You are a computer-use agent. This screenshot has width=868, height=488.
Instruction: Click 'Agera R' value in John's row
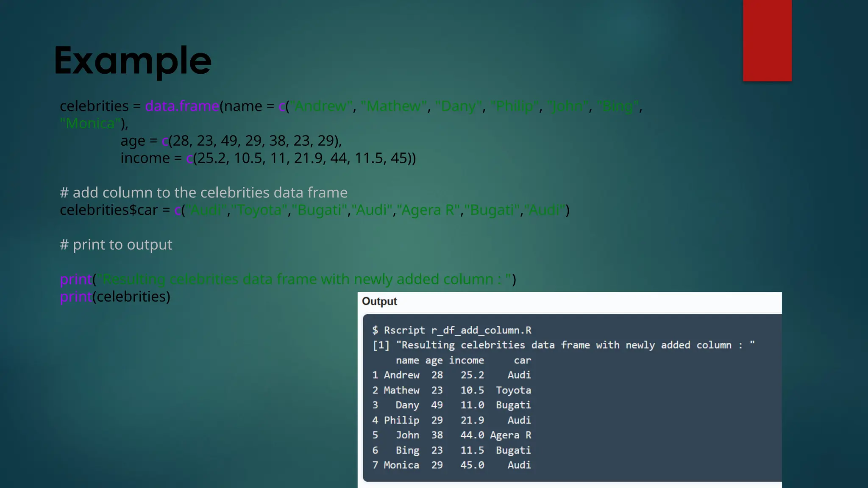coord(510,435)
